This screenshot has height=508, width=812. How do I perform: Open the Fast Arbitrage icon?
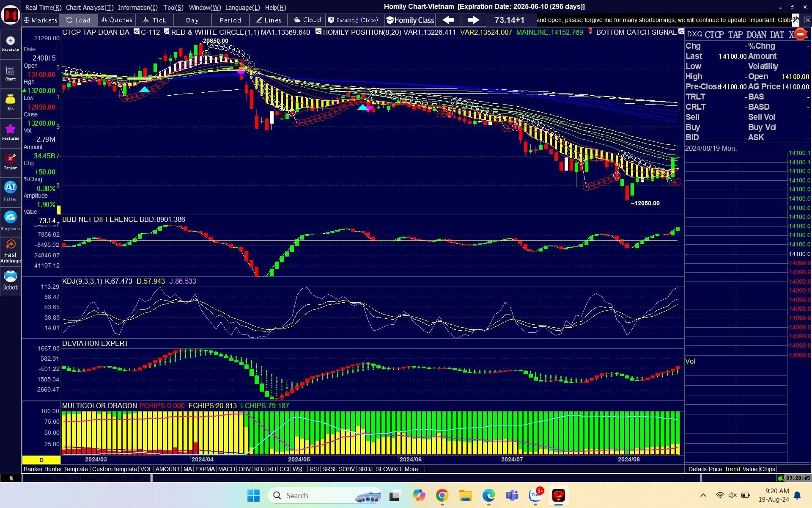(11, 251)
